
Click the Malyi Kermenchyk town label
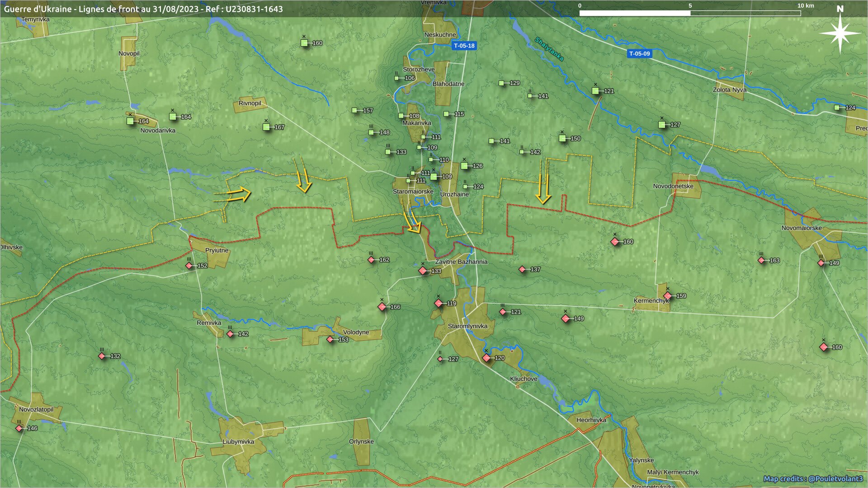673,472
